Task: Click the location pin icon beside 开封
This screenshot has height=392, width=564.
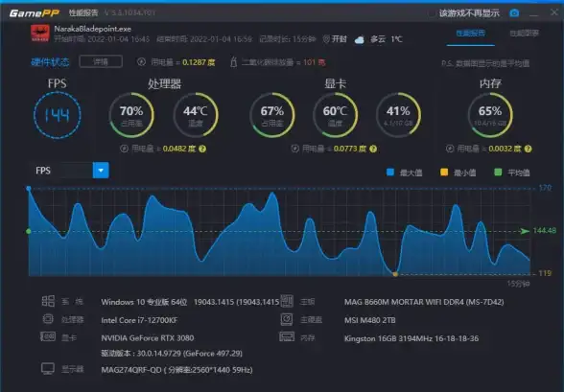Action: pos(326,39)
